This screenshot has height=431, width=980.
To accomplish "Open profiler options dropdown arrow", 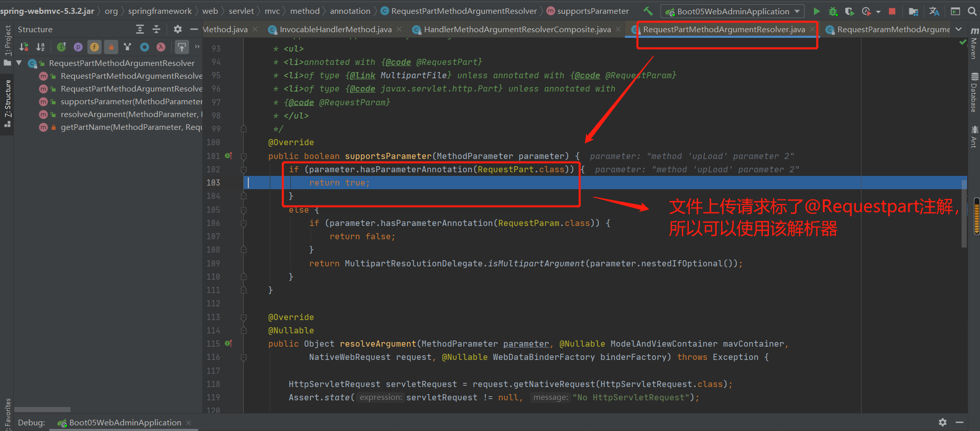I will 878,11.
